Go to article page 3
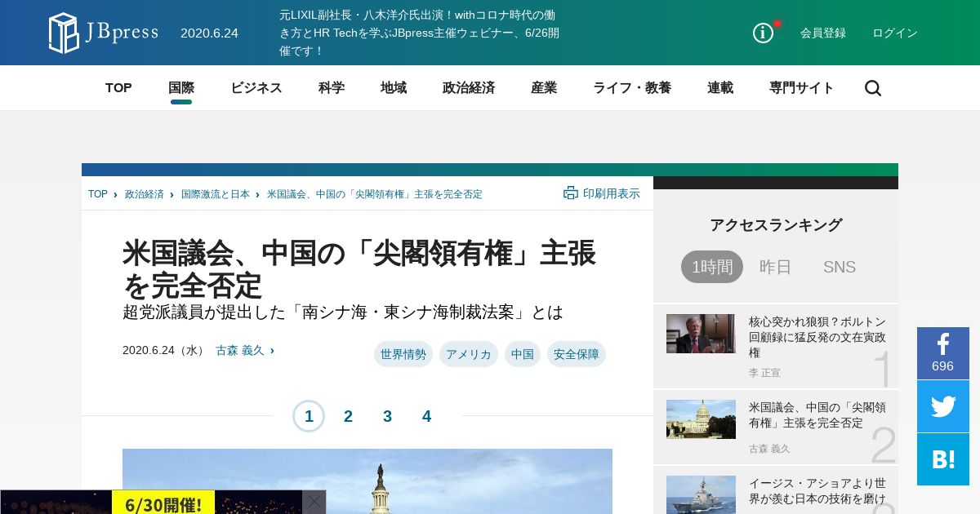This screenshot has width=980, height=514. [x=387, y=416]
